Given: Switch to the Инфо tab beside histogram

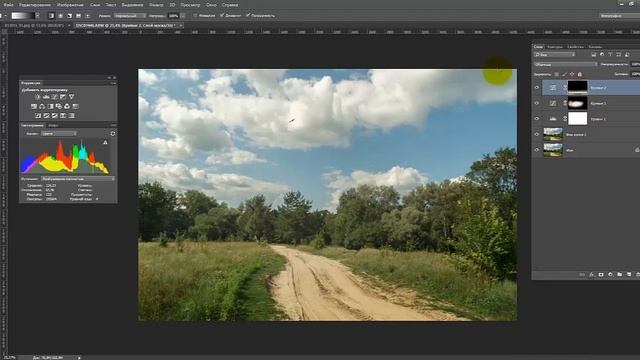Looking at the screenshot, I should [x=53, y=125].
